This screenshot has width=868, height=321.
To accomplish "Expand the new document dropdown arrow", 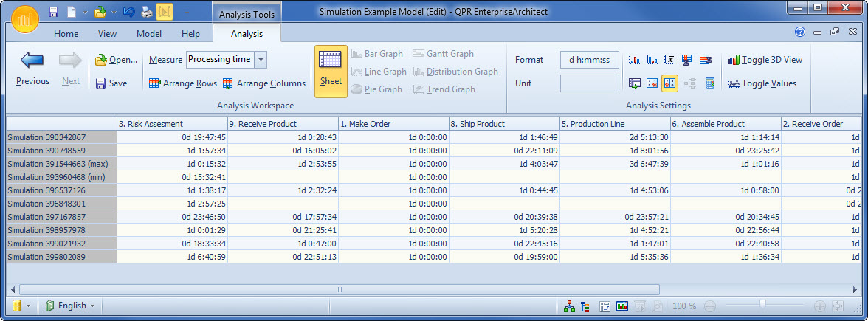I will point(85,13).
